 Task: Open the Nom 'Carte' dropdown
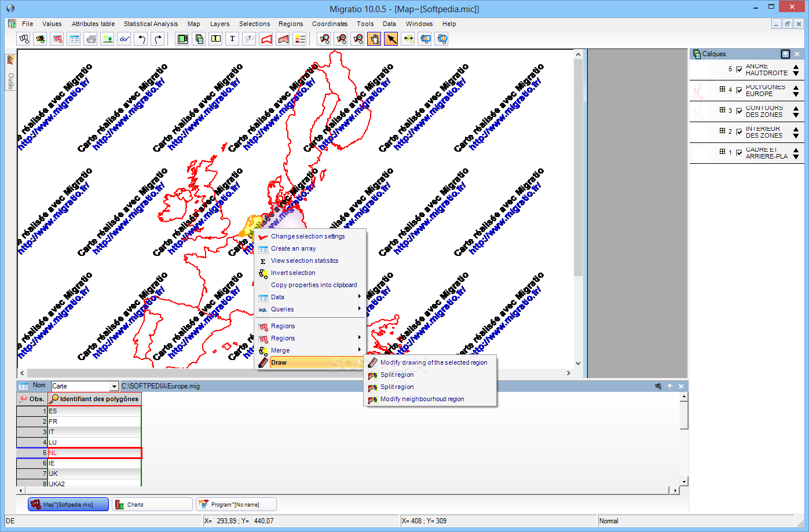click(114, 386)
